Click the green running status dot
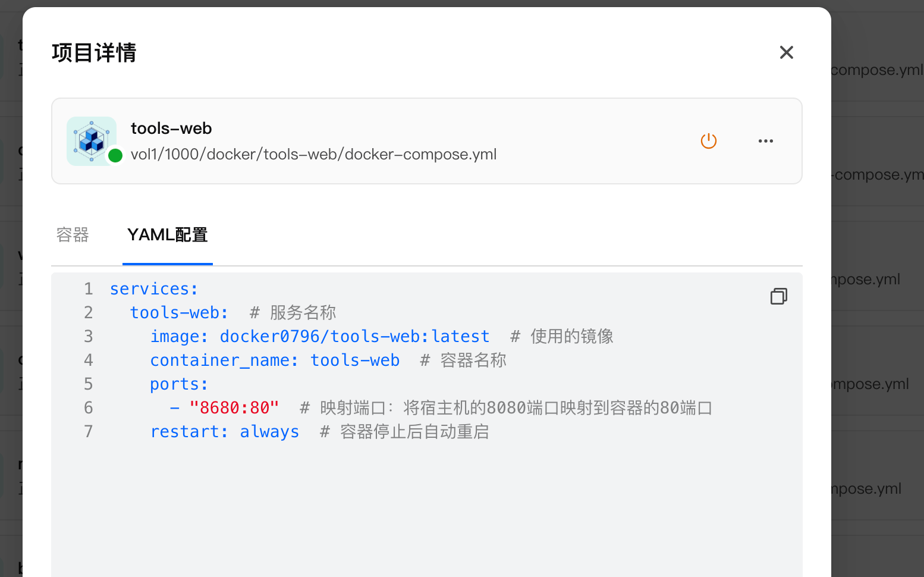Image resolution: width=924 pixels, height=577 pixels. pyautogui.click(x=115, y=156)
